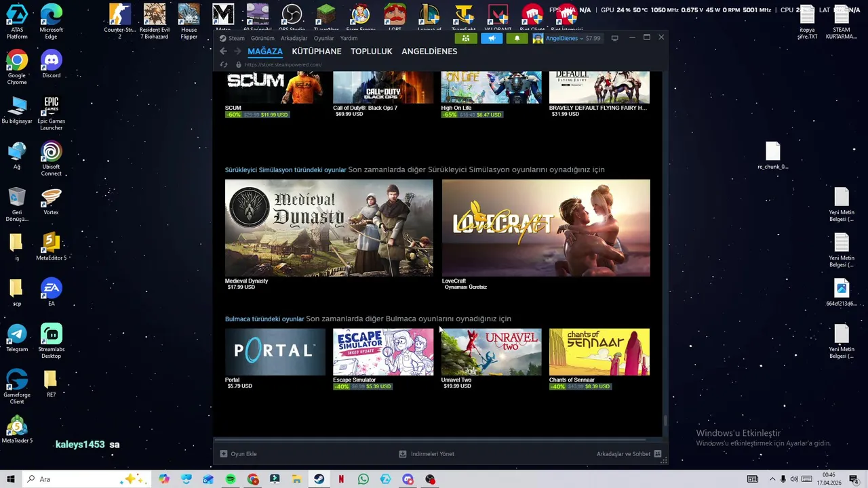Click the taskbar Ara search box

[x=85, y=479]
